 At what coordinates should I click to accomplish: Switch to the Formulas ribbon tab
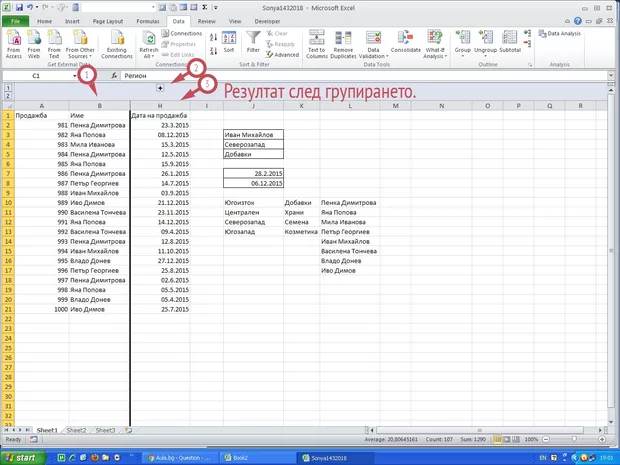(147, 19)
